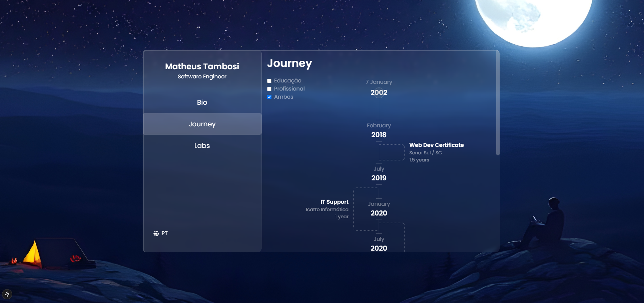Image resolution: width=644 pixels, height=303 pixels.
Task: Open the lightning bolt dev tools icon
Action: [x=7, y=294]
